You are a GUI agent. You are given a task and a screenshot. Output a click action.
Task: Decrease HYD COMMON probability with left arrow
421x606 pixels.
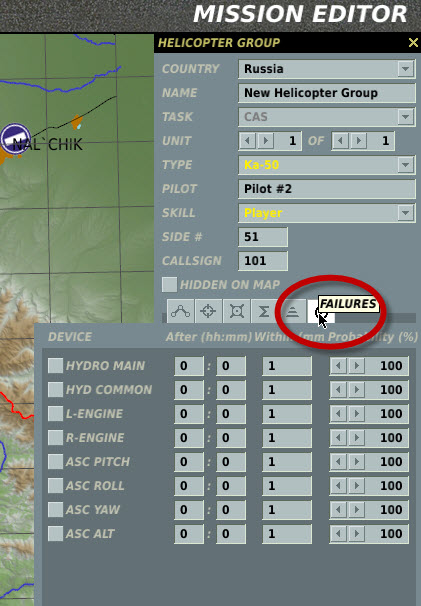tap(339, 390)
